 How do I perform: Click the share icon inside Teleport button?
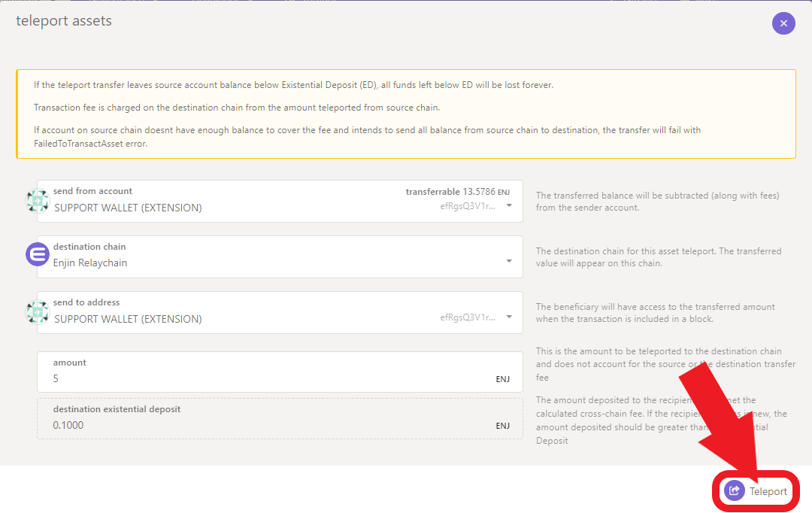click(735, 491)
